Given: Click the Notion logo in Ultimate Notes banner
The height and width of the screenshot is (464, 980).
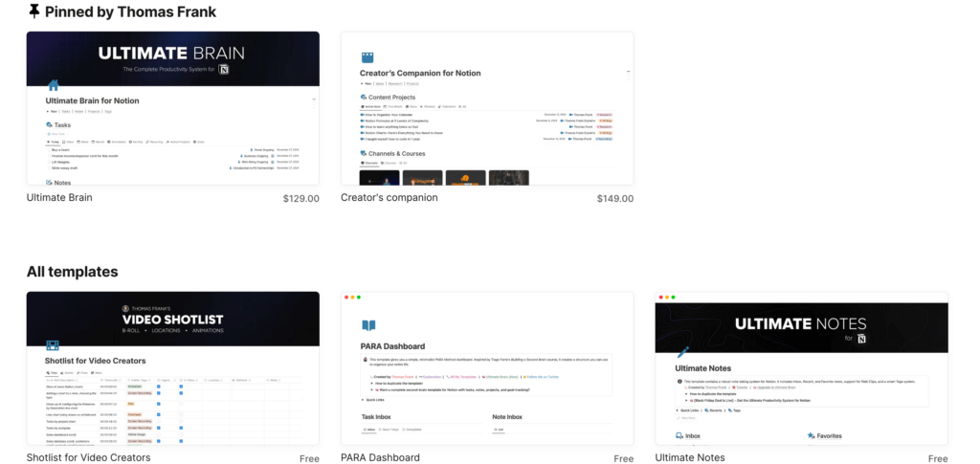Looking at the screenshot, I should [x=861, y=339].
